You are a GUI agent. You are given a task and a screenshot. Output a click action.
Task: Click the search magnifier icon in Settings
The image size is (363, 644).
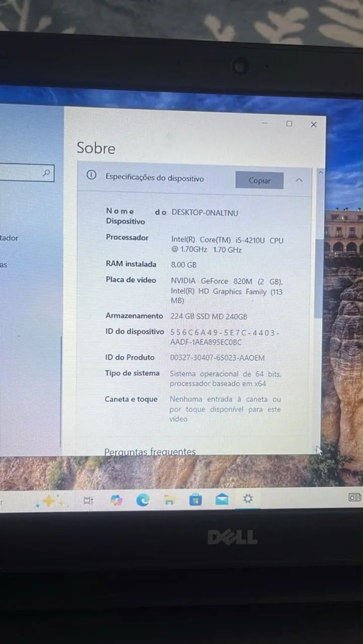(46, 173)
